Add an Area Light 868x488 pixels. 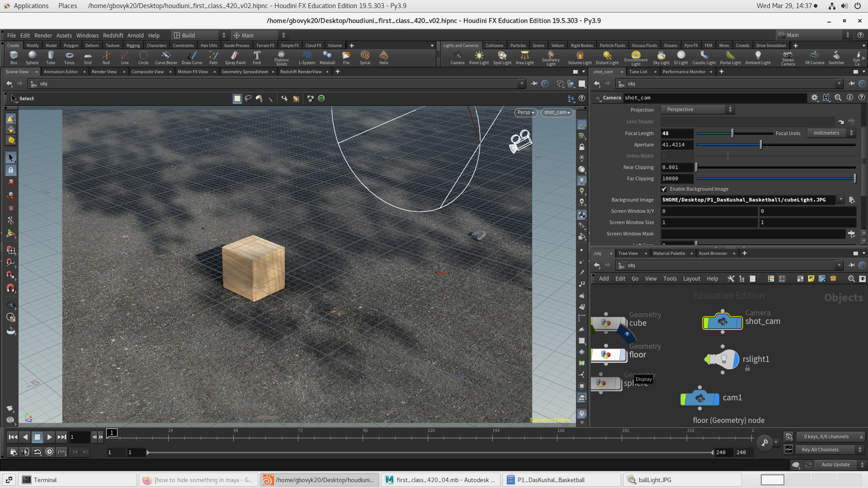pos(525,57)
